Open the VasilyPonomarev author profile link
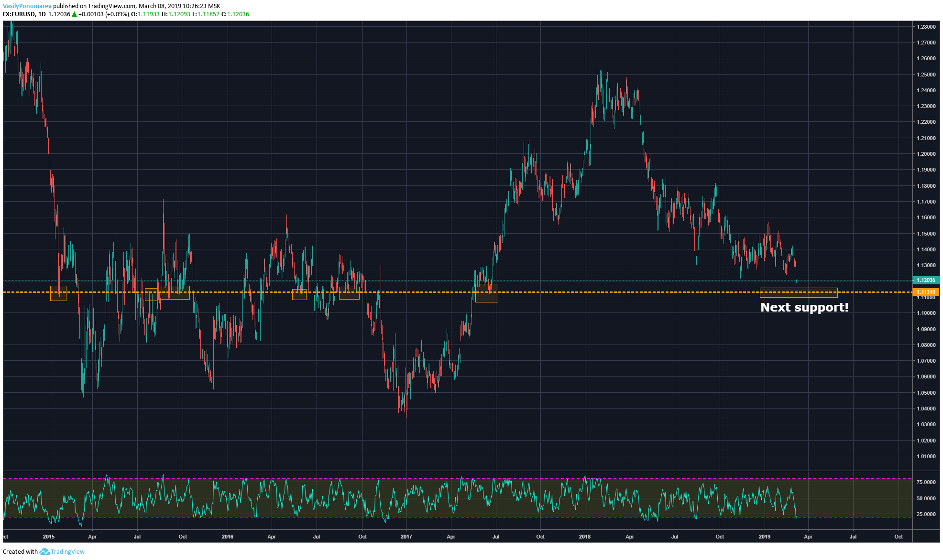The height and width of the screenshot is (560, 943). (27, 6)
